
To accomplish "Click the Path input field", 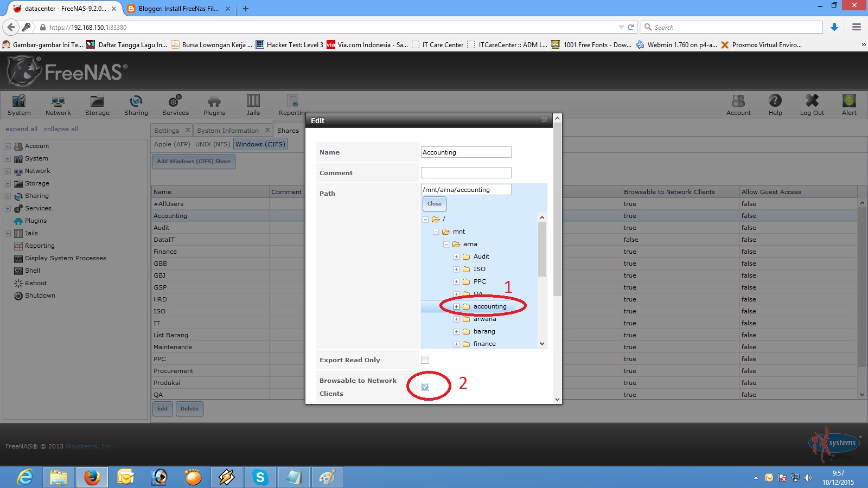I will point(466,190).
